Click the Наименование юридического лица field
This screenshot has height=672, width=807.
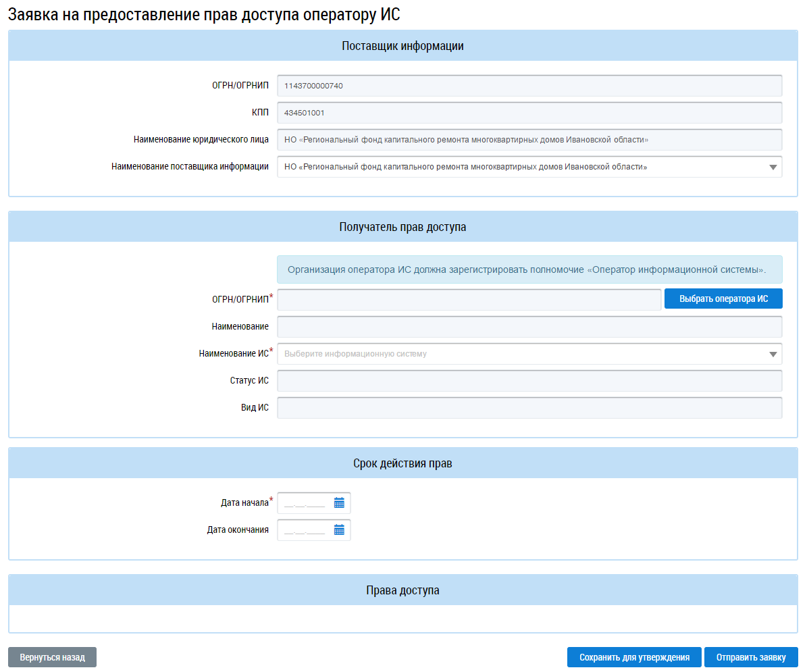coord(529,140)
